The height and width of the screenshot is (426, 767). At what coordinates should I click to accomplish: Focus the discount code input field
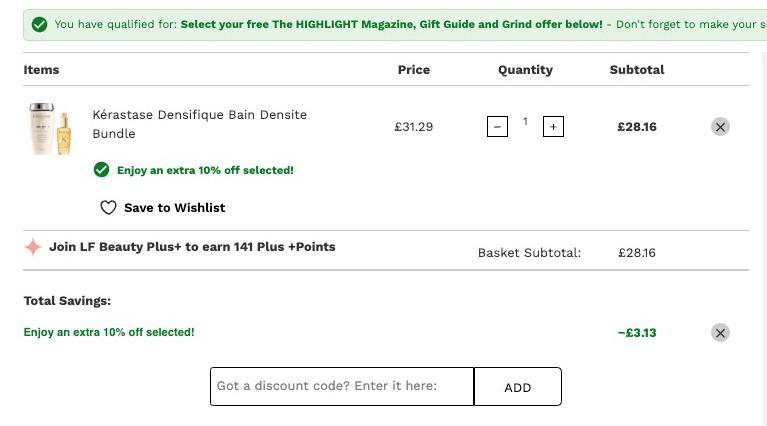342,386
